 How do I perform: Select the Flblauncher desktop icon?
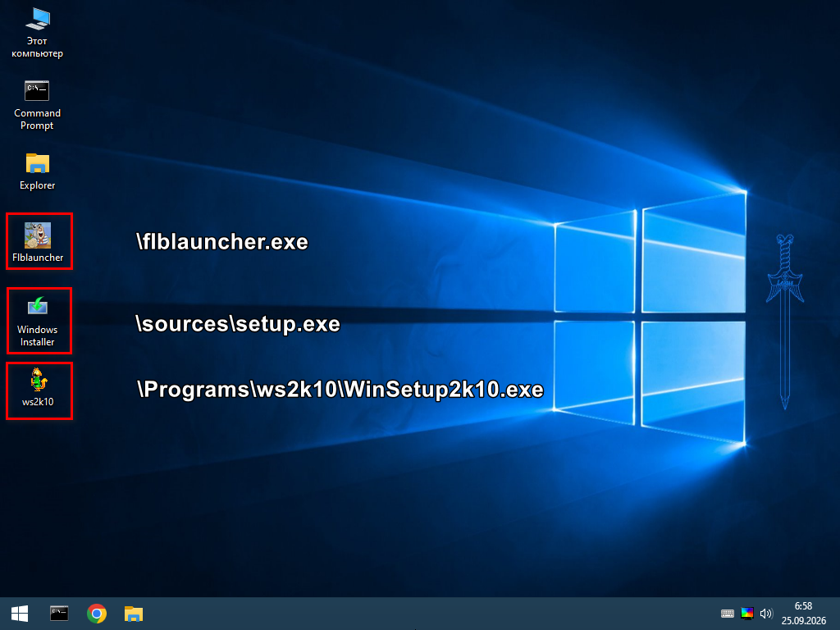point(38,242)
